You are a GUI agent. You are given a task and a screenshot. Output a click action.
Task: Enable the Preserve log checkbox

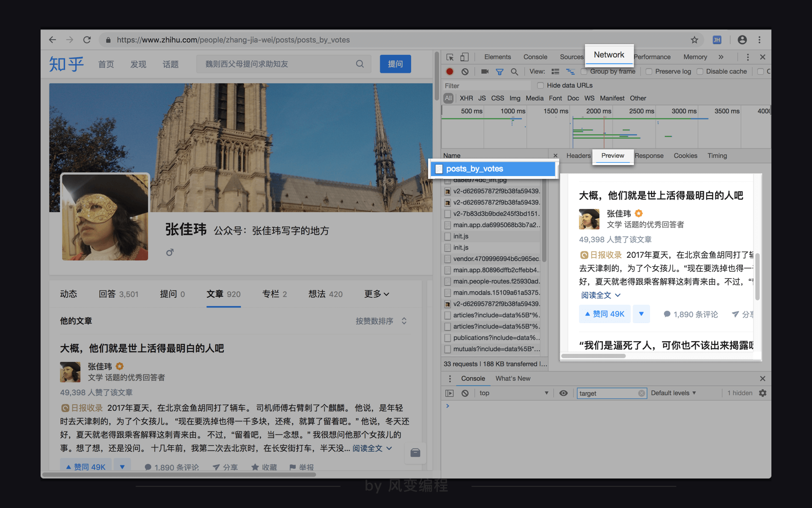click(649, 71)
